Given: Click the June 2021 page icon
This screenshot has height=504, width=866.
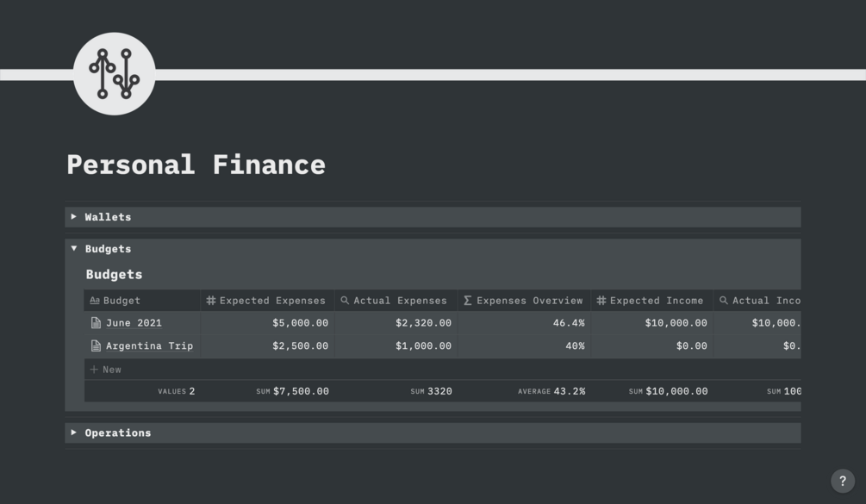Looking at the screenshot, I should (x=96, y=323).
